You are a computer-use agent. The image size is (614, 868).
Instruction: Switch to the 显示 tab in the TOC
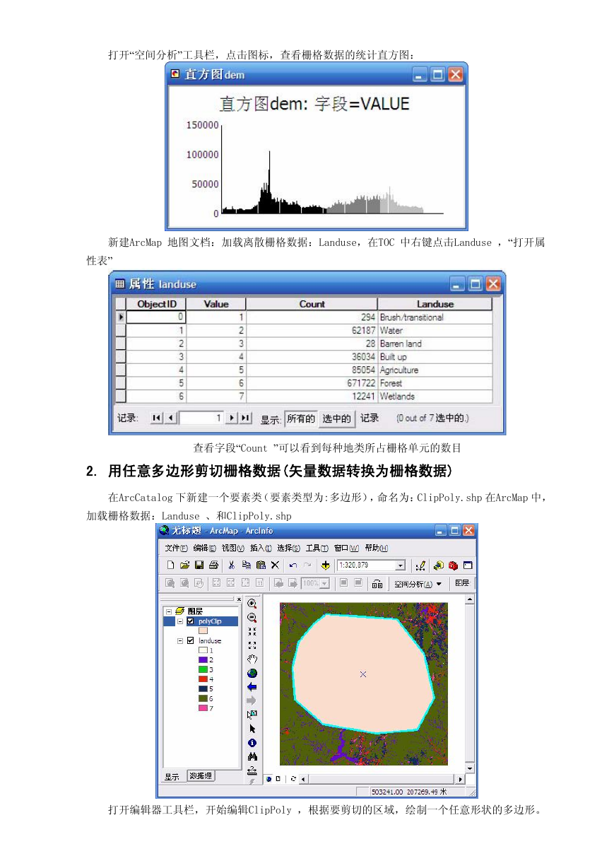[x=172, y=776]
